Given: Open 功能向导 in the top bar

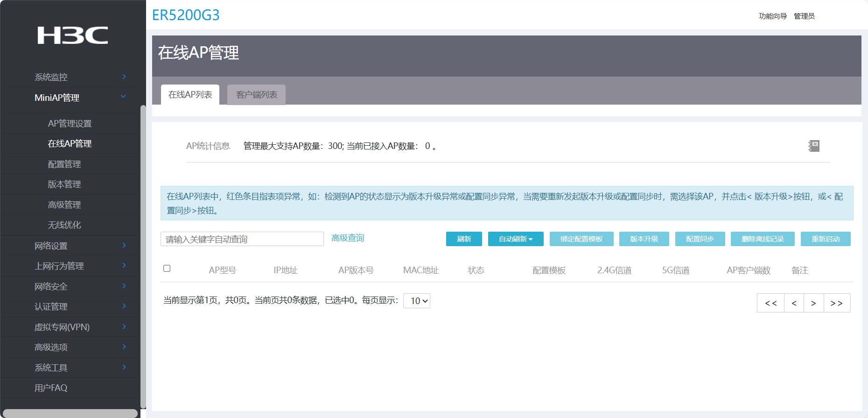Looking at the screenshot, I should click(772, 16).
